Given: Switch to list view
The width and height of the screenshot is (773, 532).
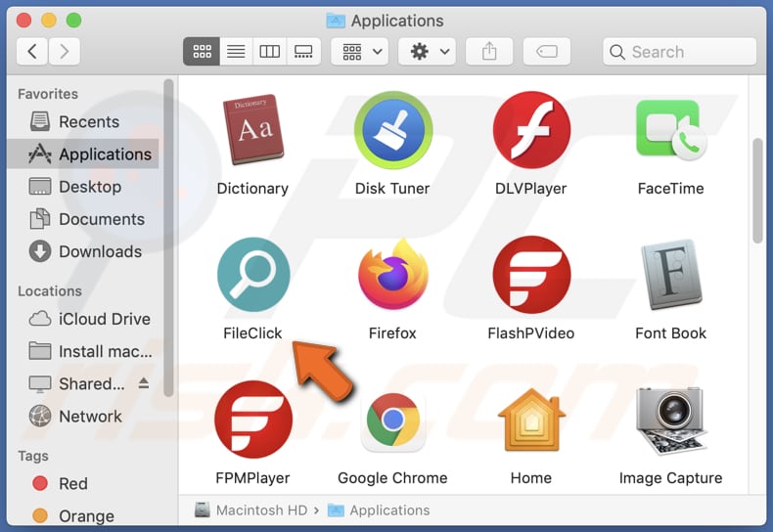Looking at the screenshot, I should pos(236,51).
